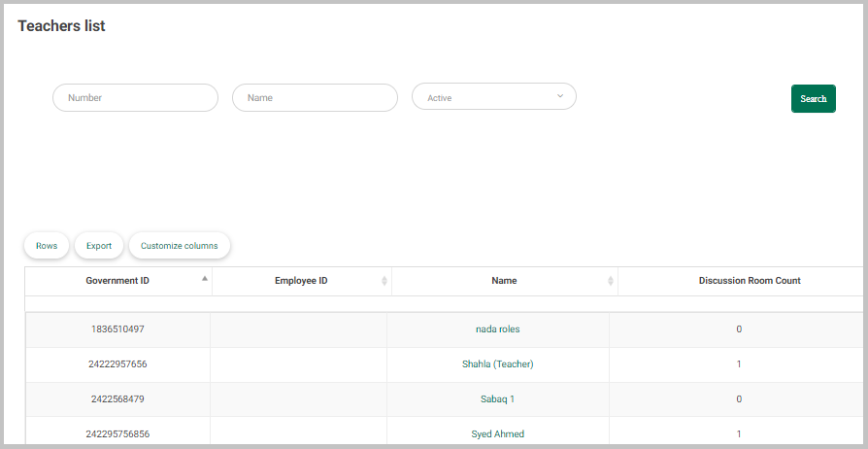Open Sabaq 1 teacher link

pyautogui.click(x=498, y=399)
